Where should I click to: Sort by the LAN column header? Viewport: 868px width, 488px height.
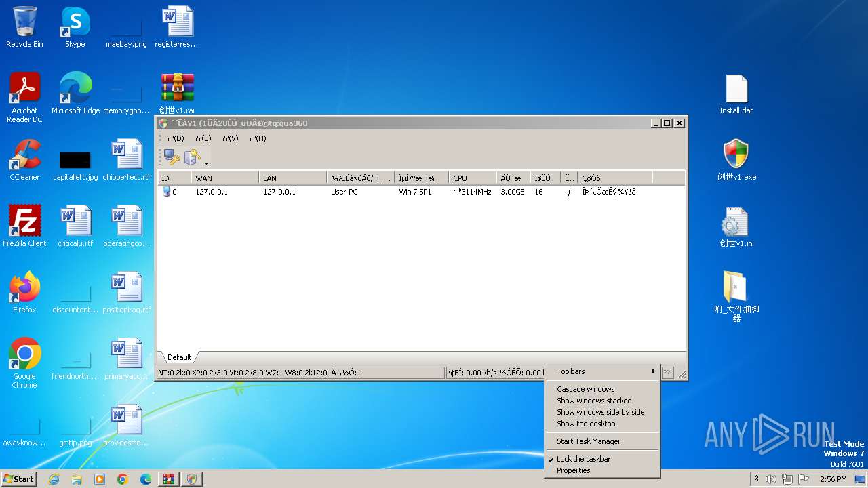[292, 178]
